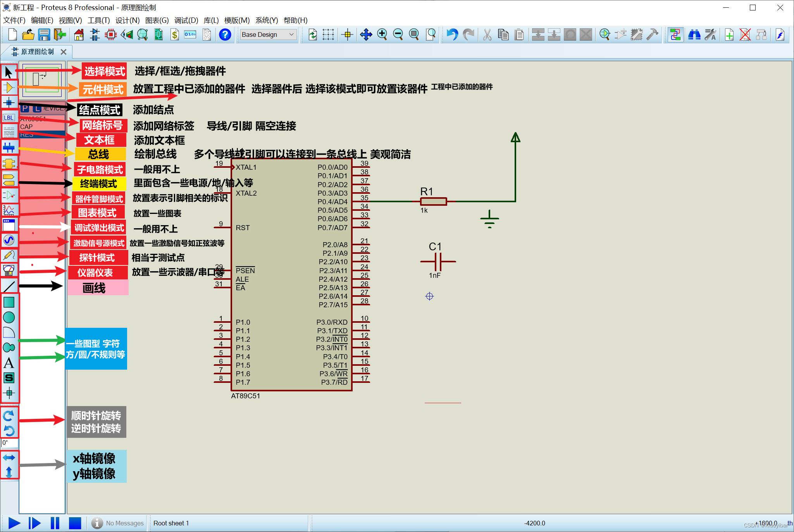
Task: Select the 2D Graphics Box tool
Action: pyautogui.click(x=9, y=302)
